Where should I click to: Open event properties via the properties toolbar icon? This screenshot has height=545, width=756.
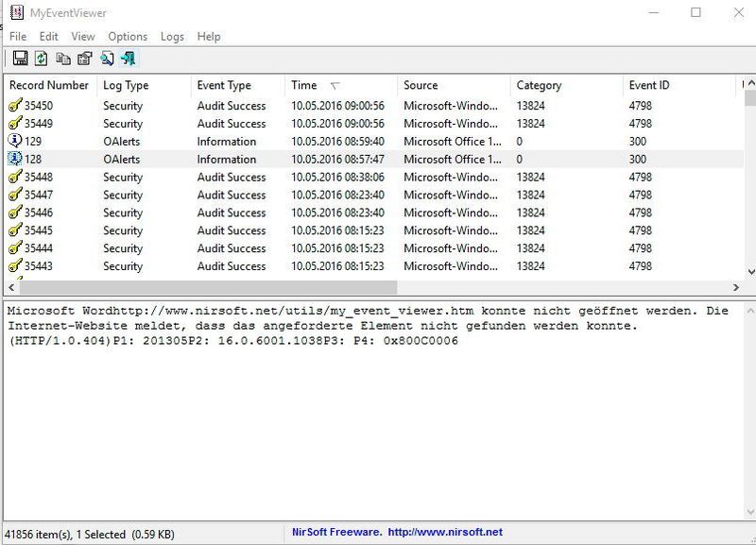[x=84, y=59]
